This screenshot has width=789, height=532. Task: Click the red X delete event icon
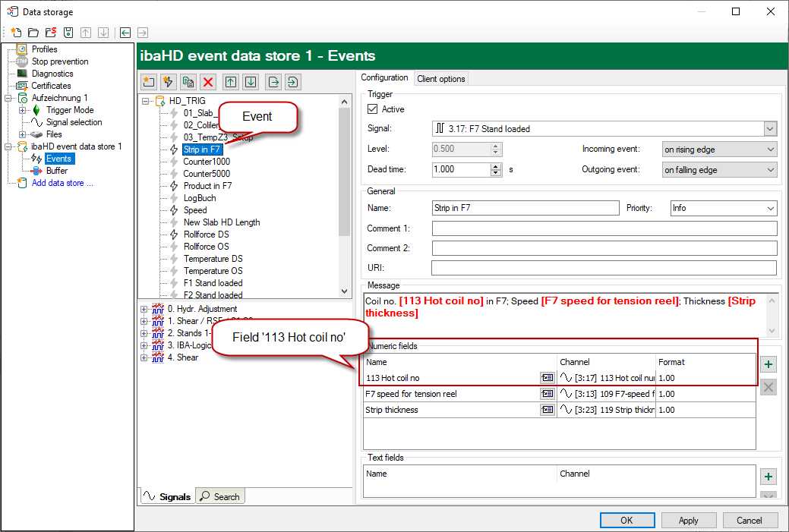208,82
